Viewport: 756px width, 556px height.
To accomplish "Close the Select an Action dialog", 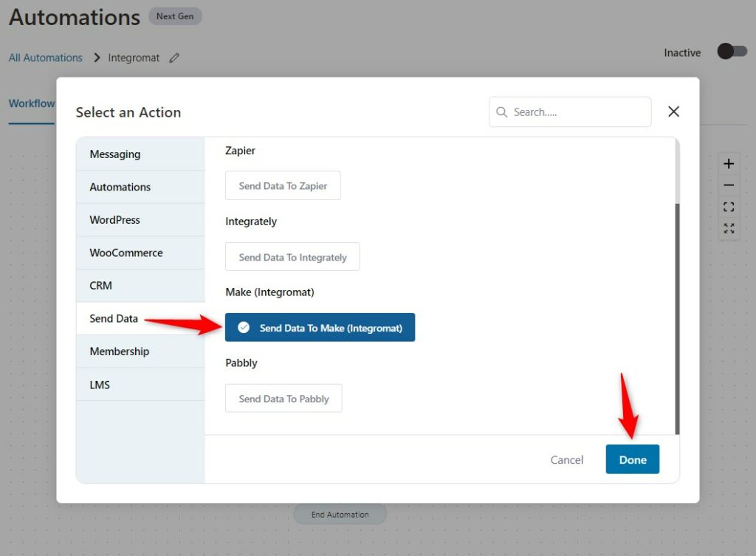I will pos(673,112).
